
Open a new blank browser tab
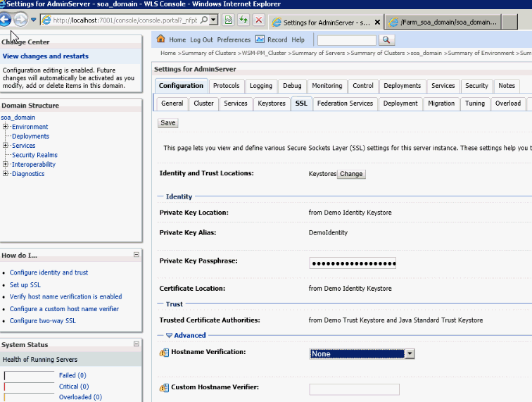click(x=509, y=22)
